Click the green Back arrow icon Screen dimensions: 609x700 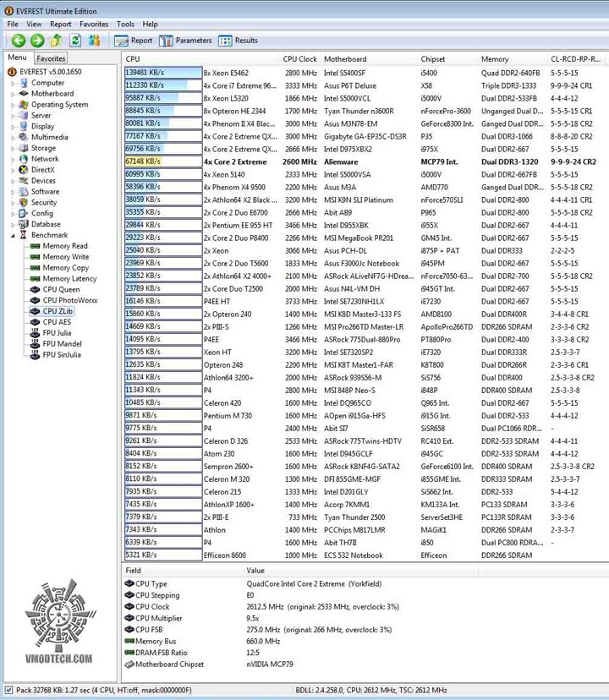coord(19,41)
